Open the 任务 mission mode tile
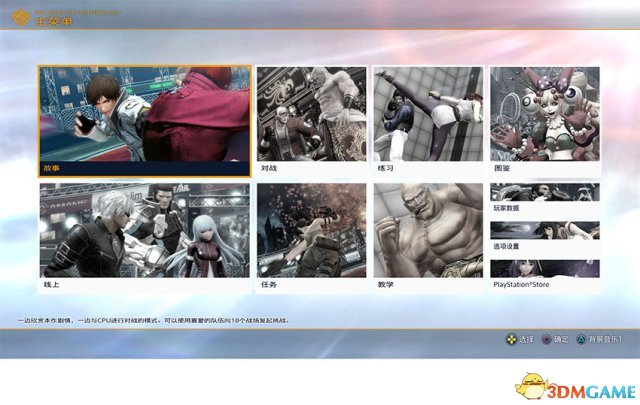The height and width of the screenshot is (405, 640). click(311, 238)
